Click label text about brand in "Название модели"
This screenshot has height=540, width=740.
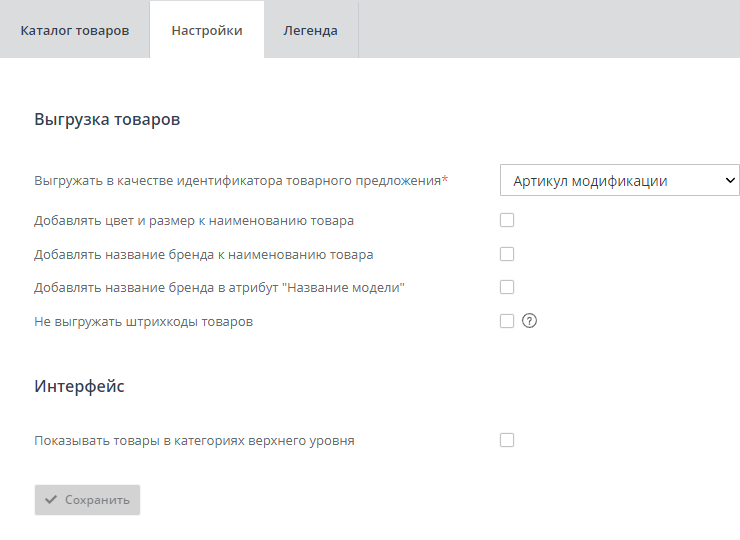(219, 288)
